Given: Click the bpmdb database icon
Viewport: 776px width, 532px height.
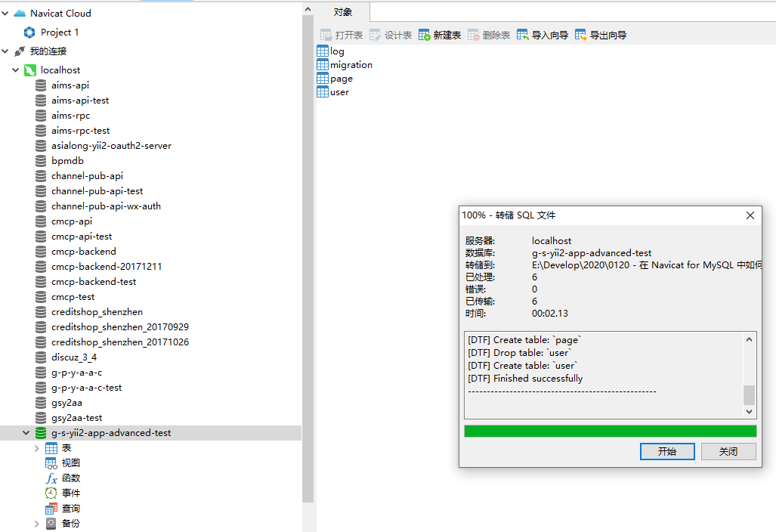Looking at the screenshot, I should pos(41,161).
